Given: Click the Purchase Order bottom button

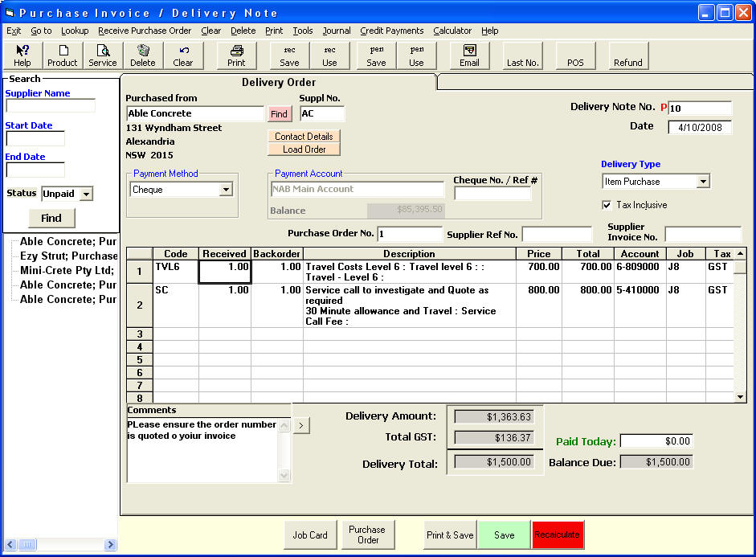Looking at the screenshot, I should (367, 534).
